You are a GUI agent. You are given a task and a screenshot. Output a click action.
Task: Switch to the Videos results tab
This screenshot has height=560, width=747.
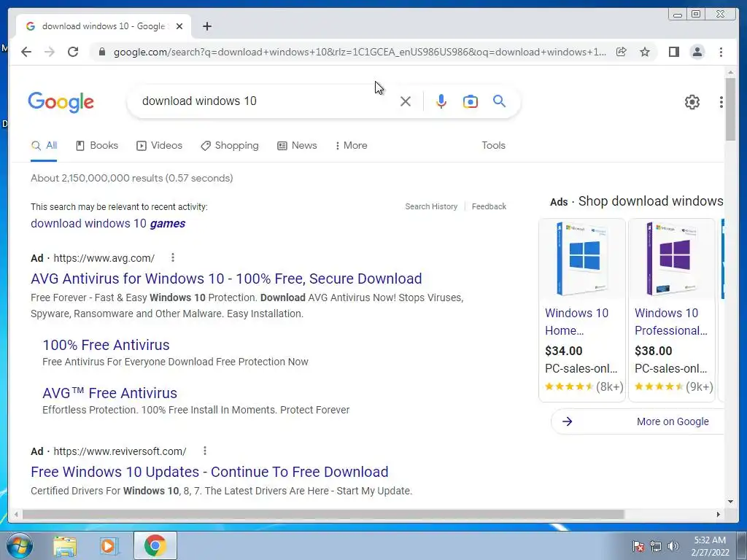[159, 145]
